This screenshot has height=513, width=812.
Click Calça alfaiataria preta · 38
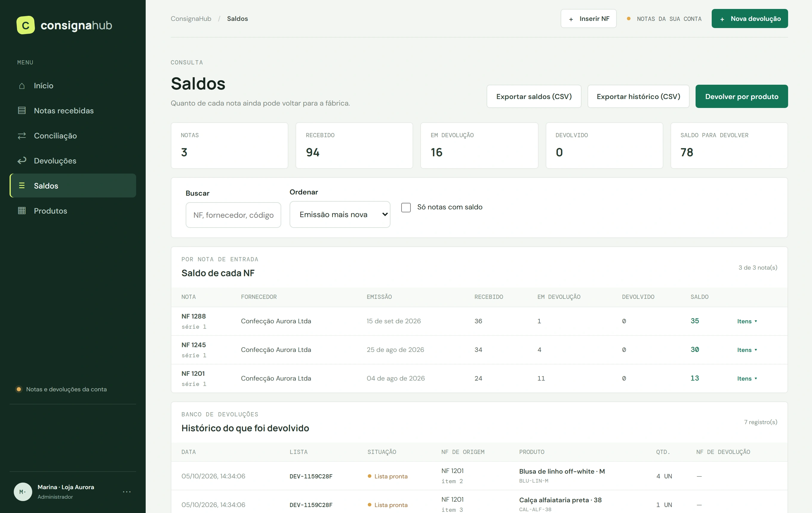click(560, 500)
